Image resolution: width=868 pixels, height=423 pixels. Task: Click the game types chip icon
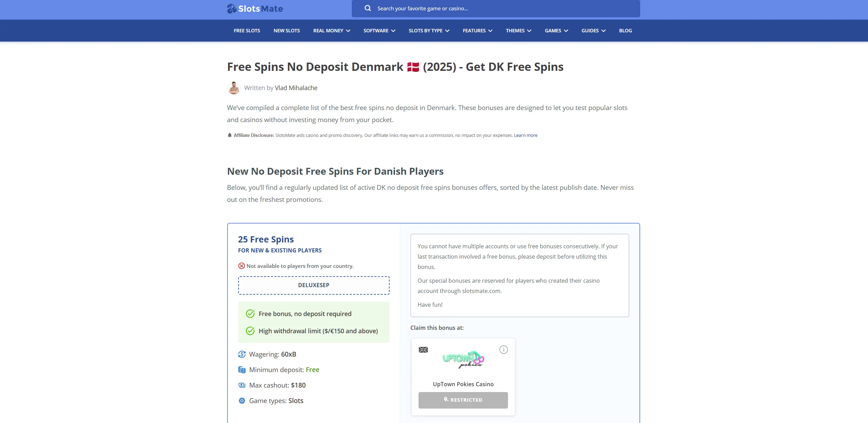tap(242, 401)
